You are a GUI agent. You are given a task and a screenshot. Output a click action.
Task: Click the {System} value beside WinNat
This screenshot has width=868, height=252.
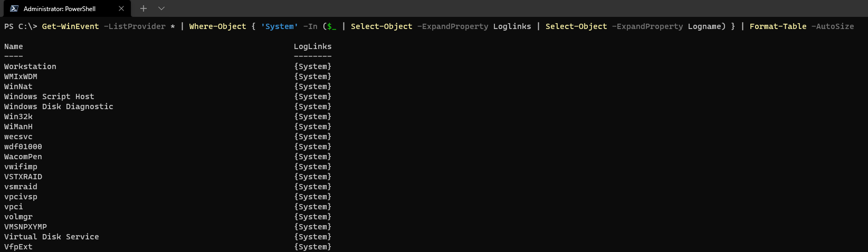point(313,86)
